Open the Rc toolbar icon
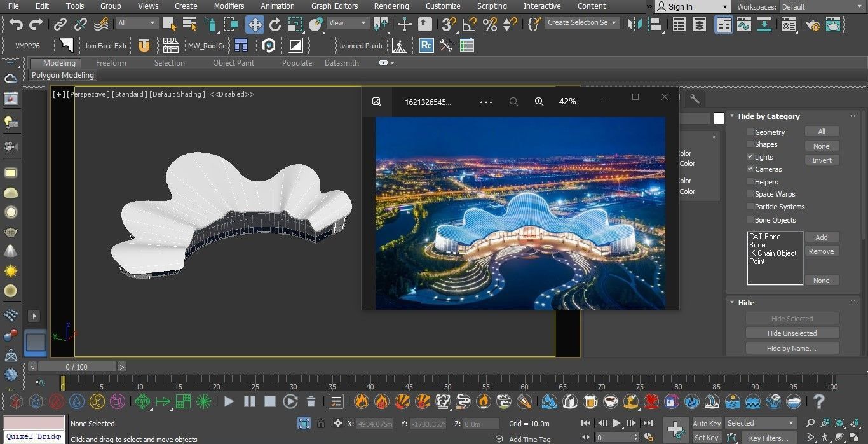This screenshot has width=868, height=444. [x=426, y=46]
